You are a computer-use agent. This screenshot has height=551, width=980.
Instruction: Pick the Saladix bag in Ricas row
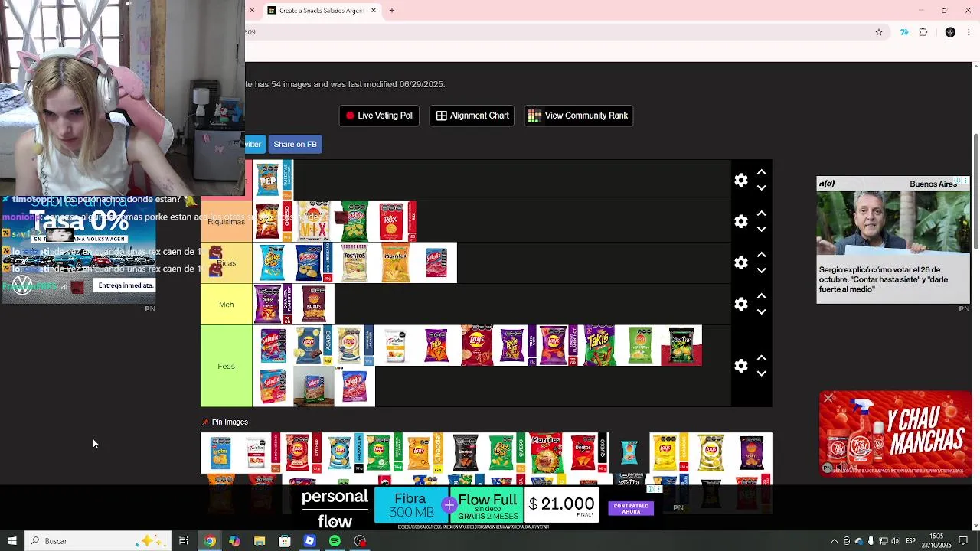(436, 262)
